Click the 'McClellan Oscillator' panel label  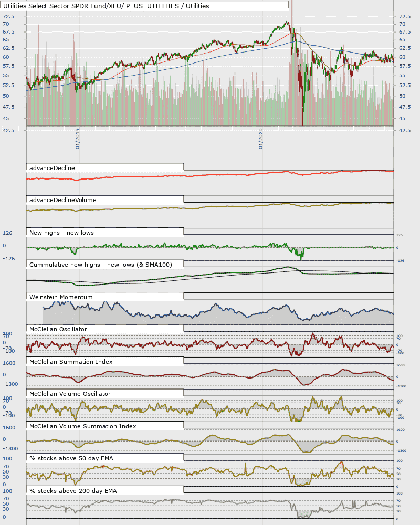tap(58, 330)
